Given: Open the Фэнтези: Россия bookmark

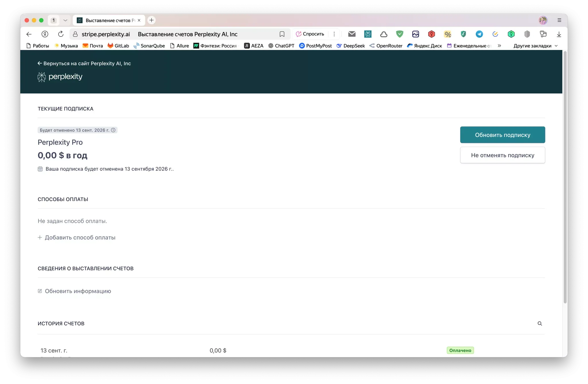Looking at the screenshot, I should (216, 46).
